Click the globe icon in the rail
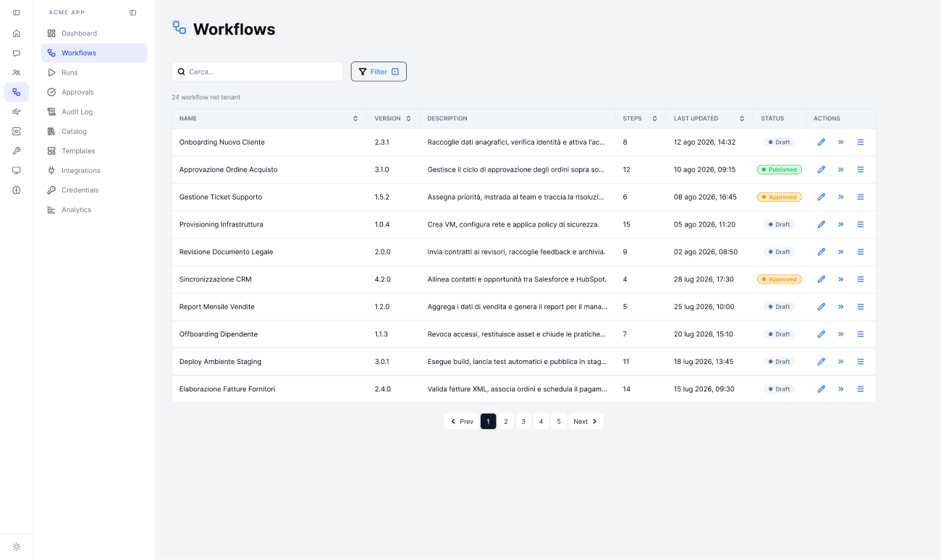 point(17,190)
